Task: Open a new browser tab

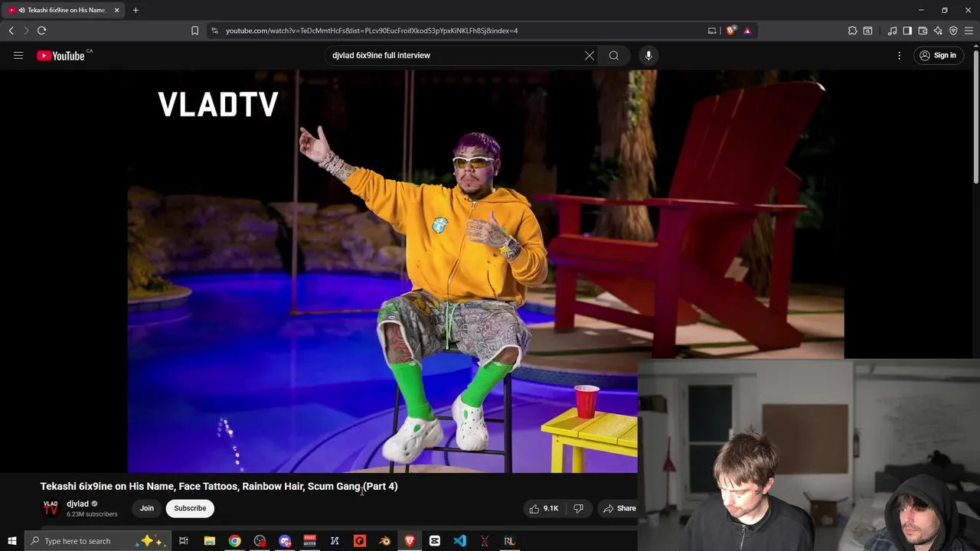Action: (136, 10)
